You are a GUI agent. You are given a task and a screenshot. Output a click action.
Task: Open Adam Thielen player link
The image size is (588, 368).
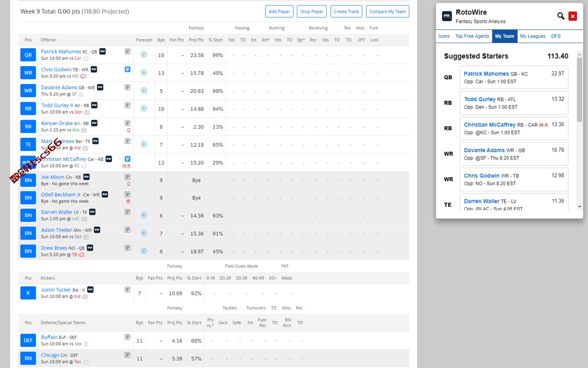(x=57, y=230)
